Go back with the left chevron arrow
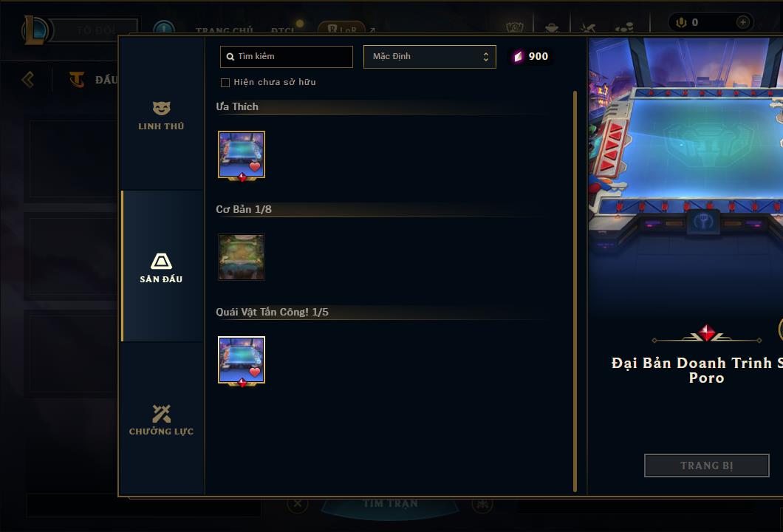 tap(28, 79)
